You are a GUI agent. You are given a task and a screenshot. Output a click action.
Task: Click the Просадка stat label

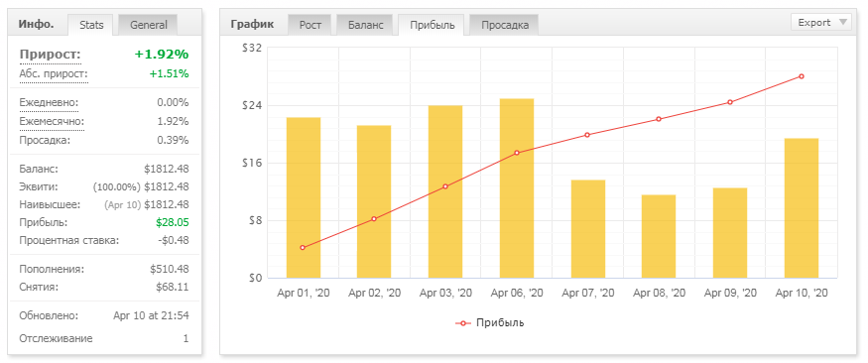click(45, 140)
